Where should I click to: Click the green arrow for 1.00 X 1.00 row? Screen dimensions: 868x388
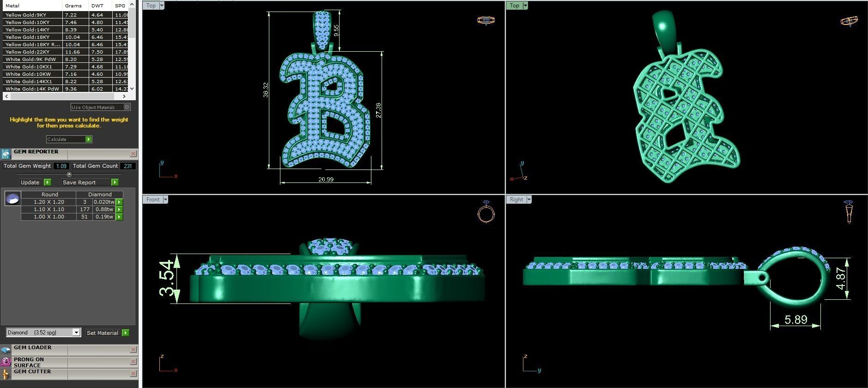(119, 217)
